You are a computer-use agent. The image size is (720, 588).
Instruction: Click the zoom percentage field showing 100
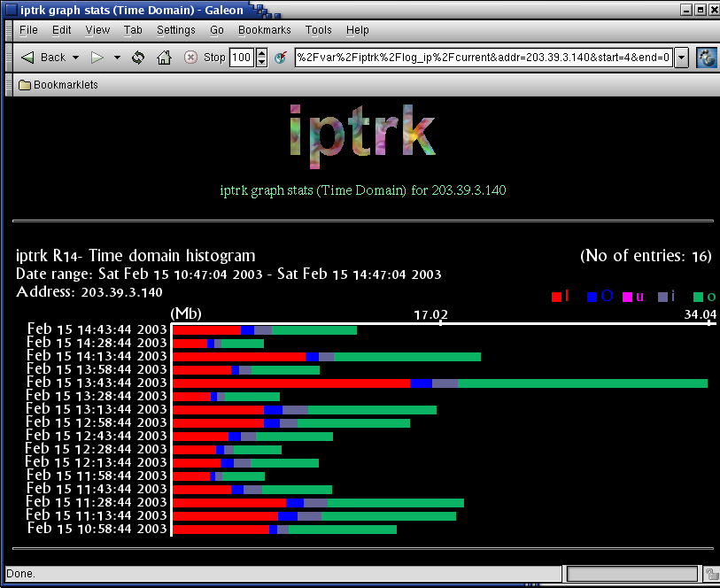(x=242, y=58)
